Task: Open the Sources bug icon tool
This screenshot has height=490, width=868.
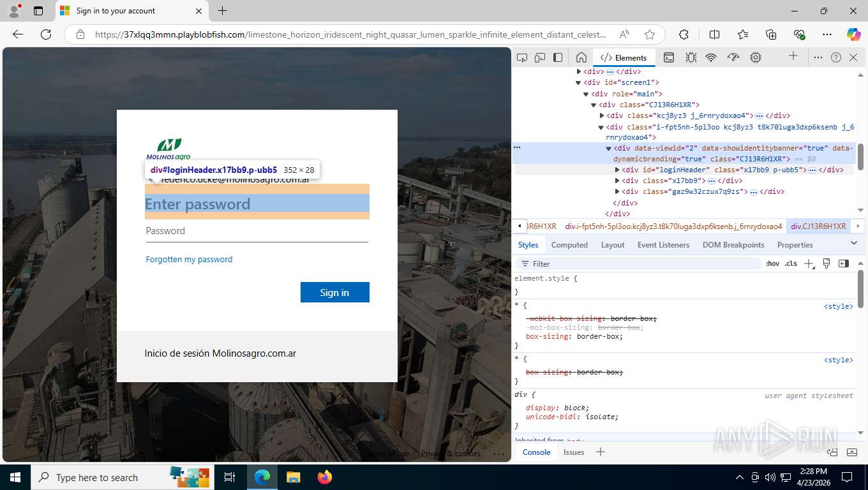Action: click(x=691, y=57)
